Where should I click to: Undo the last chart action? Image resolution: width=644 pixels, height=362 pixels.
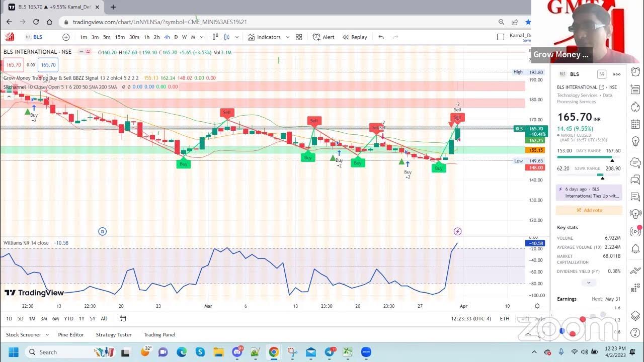pyautogui.click(x=381, y=37)
